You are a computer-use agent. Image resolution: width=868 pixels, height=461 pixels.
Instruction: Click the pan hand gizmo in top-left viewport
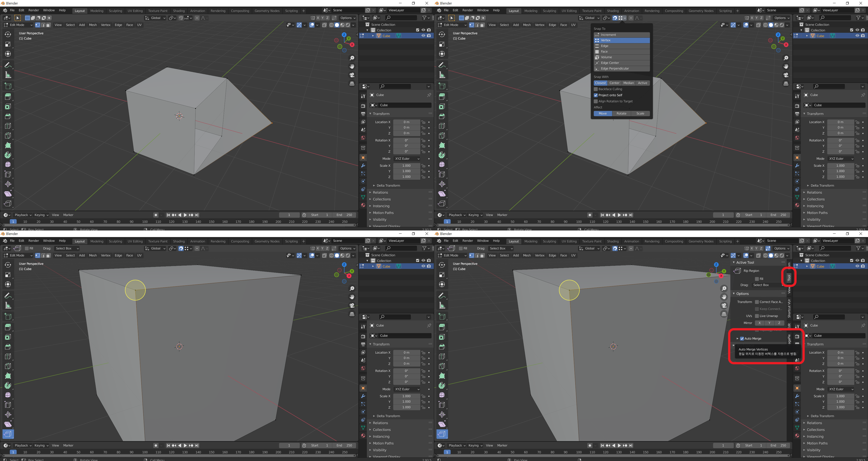pos(352,66)
